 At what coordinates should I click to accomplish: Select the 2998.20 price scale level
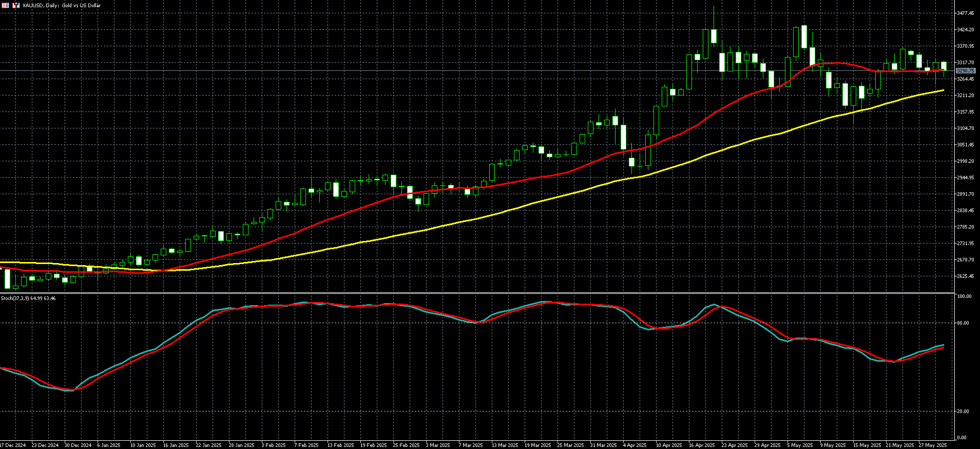pos(965,161)
